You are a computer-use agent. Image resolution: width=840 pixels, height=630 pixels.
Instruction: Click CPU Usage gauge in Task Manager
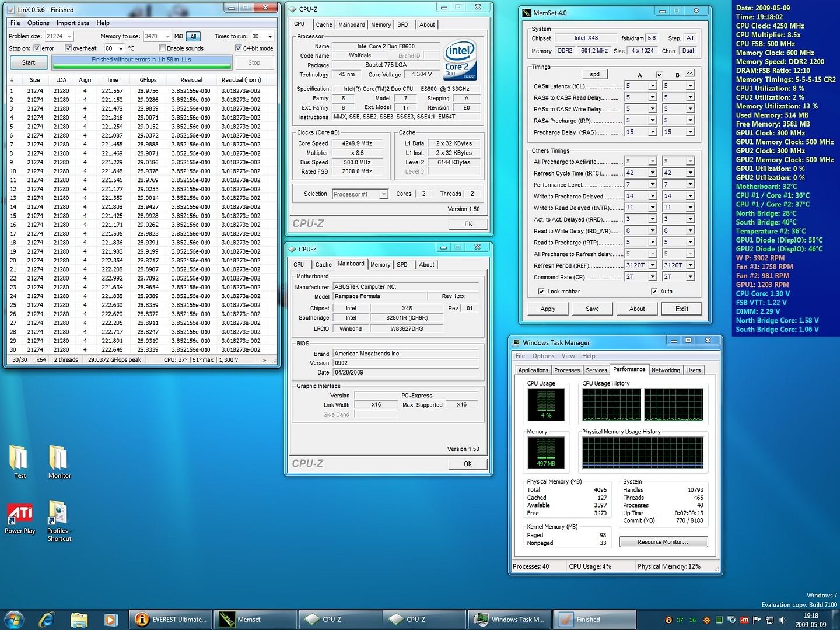pyautogui.click(x=546, y=404)
